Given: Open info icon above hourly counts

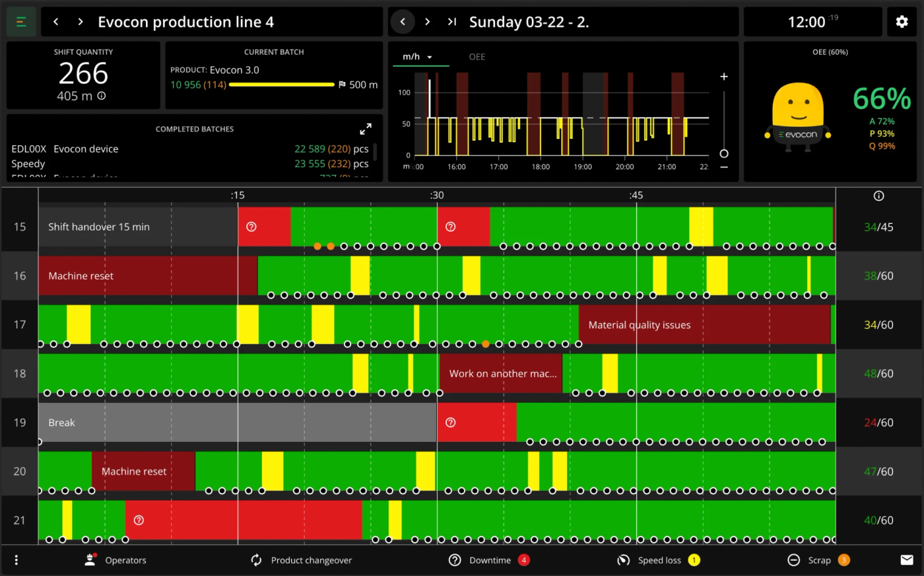Looking at the screenshot, I should (x=878, y=196).
